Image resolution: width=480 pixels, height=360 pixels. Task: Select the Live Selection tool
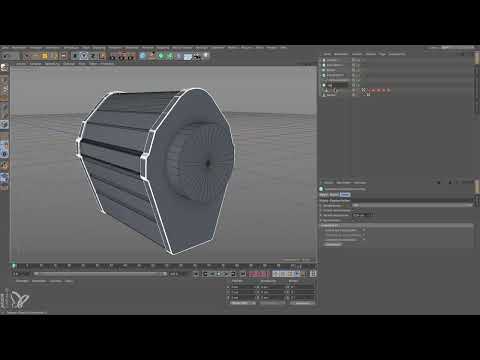pos(27,56)
